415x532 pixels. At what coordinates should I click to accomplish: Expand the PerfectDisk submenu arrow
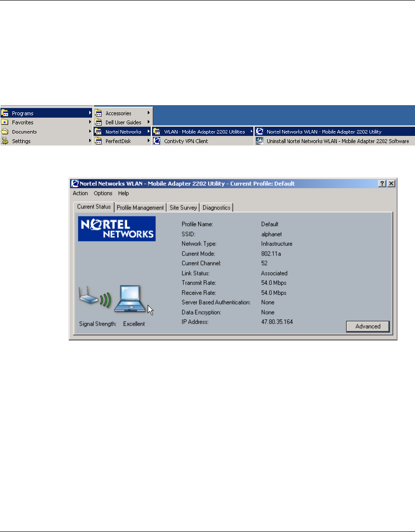click(149, 141)
